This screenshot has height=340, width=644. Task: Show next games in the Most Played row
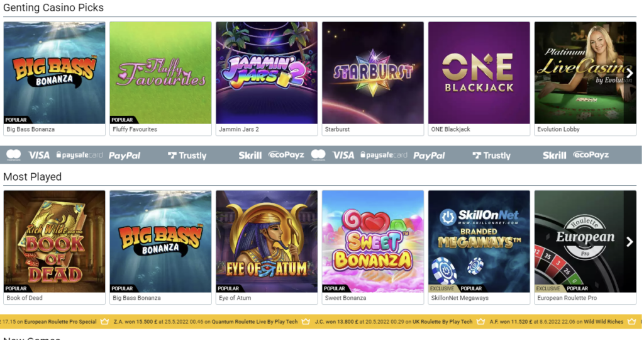[630, 242]
